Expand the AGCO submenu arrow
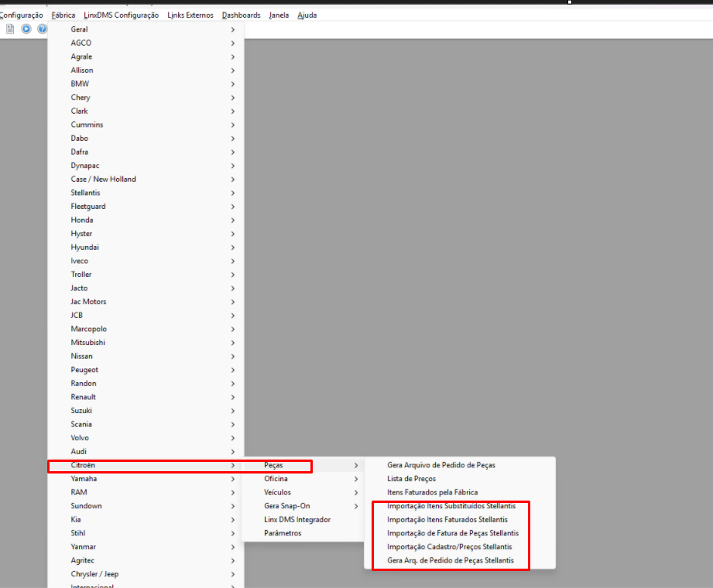The height and width of the screenshot is (588, 713). tap(233, 43)
